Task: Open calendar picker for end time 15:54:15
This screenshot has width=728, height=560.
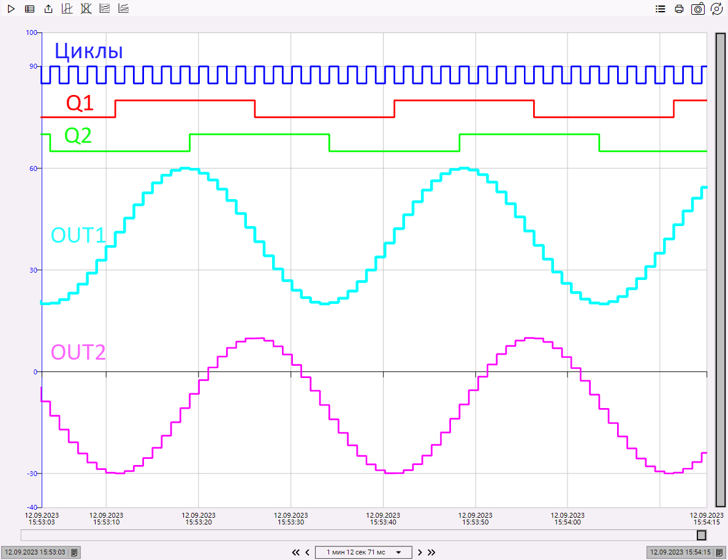Action: (720, 552)
